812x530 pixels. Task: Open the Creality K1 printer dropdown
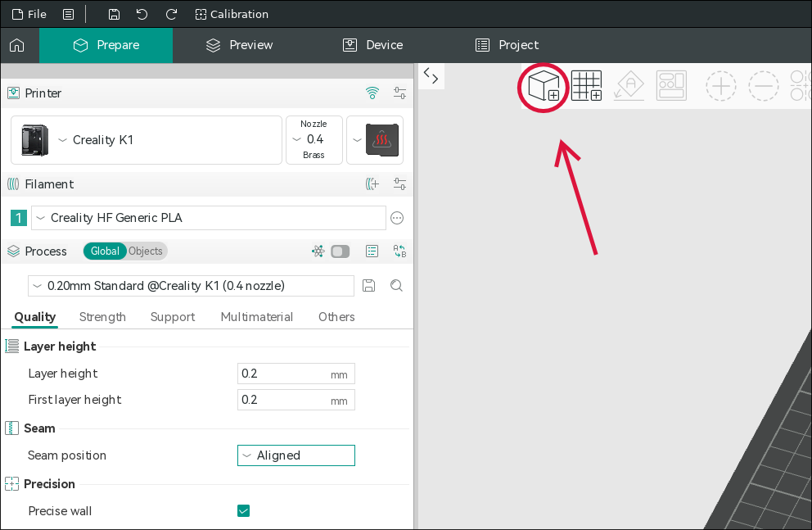pos(147,140)
